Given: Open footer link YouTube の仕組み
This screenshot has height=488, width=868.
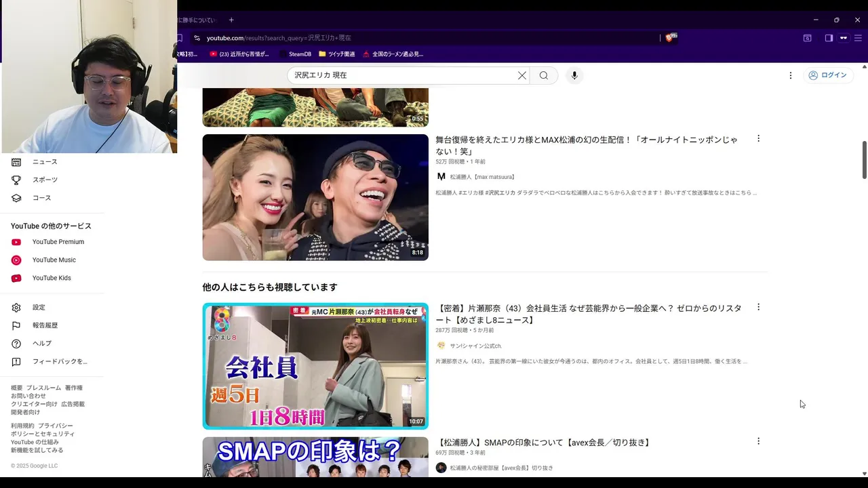Looking at the screenshot, I should (x=35, y=442).
